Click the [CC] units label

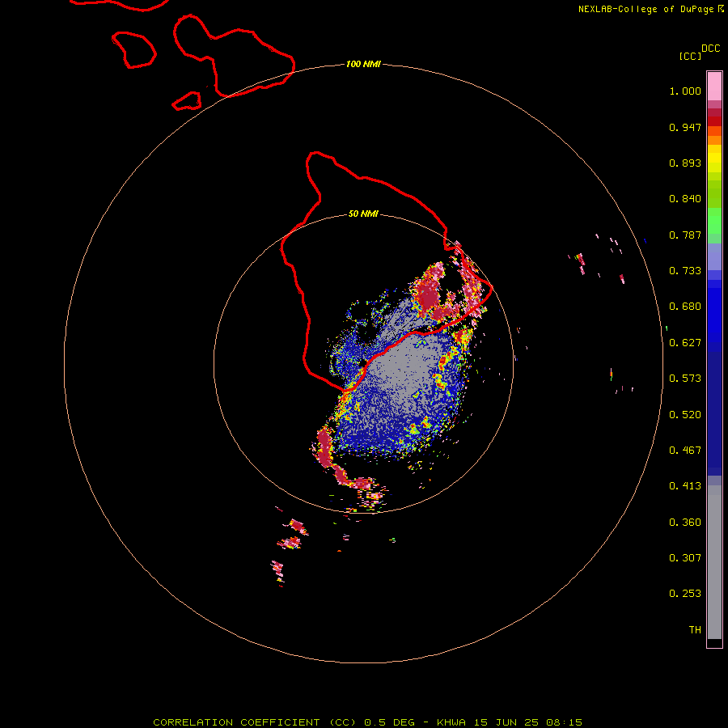(690, 56)
